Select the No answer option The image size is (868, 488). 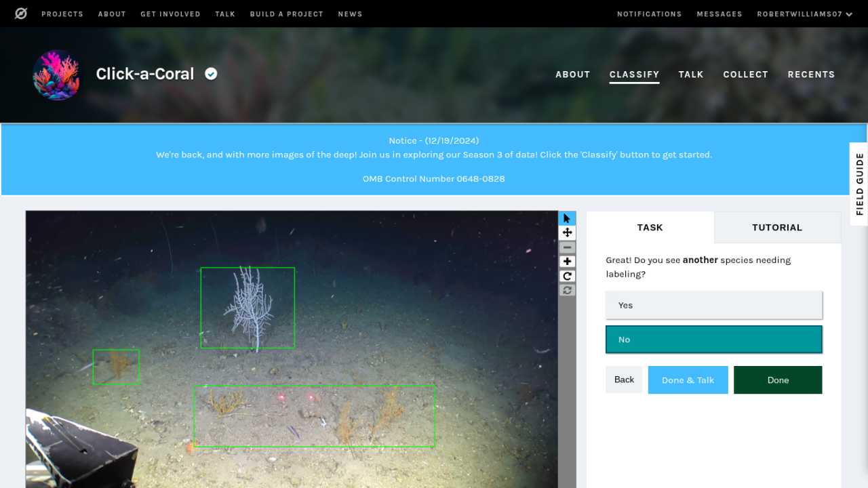[x=713, y=340]
